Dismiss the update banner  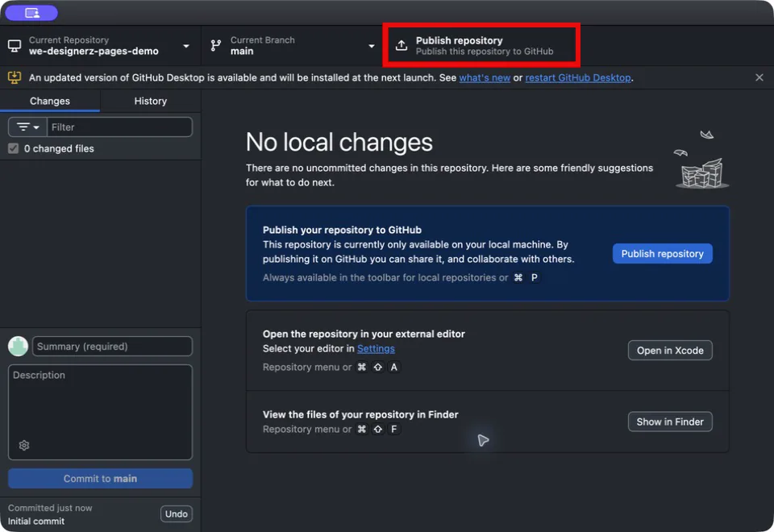759,77
